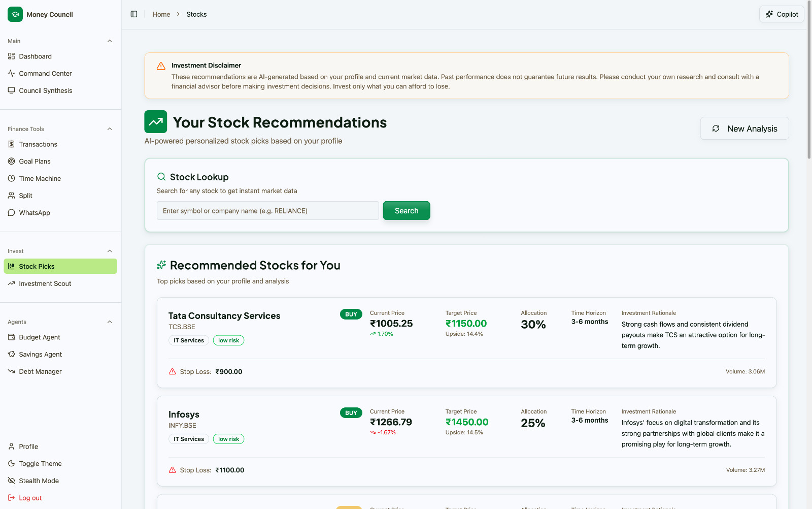Click TCS stop loss warning icon
This screenshot has width=812, height=509.
coord(173,372)
